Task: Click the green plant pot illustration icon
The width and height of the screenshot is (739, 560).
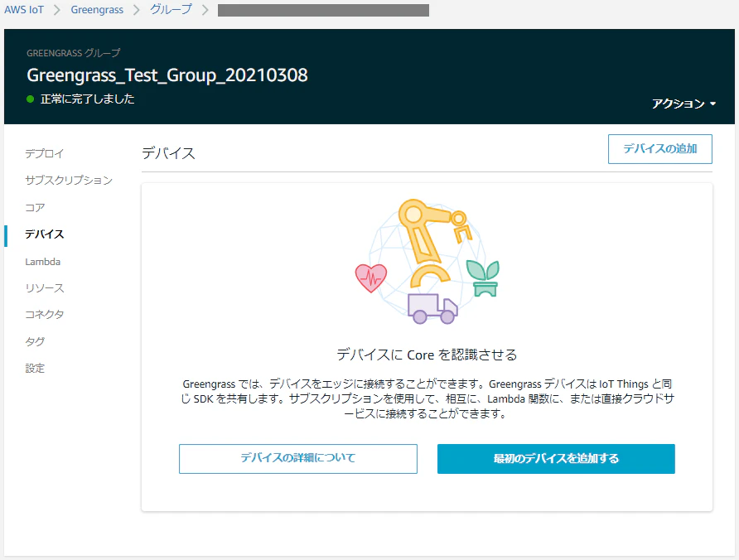Action: point(483,278)
